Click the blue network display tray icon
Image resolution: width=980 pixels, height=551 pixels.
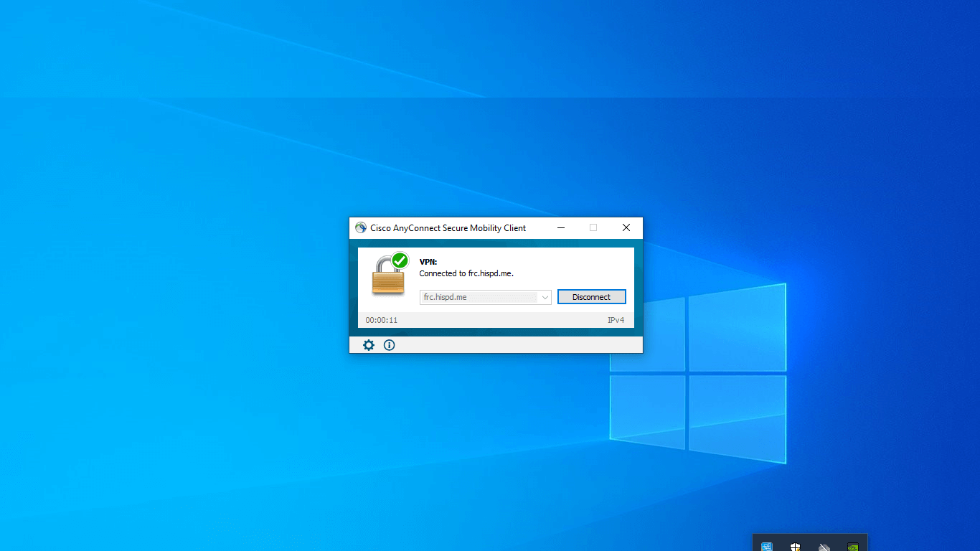click(x=766, y=547)
